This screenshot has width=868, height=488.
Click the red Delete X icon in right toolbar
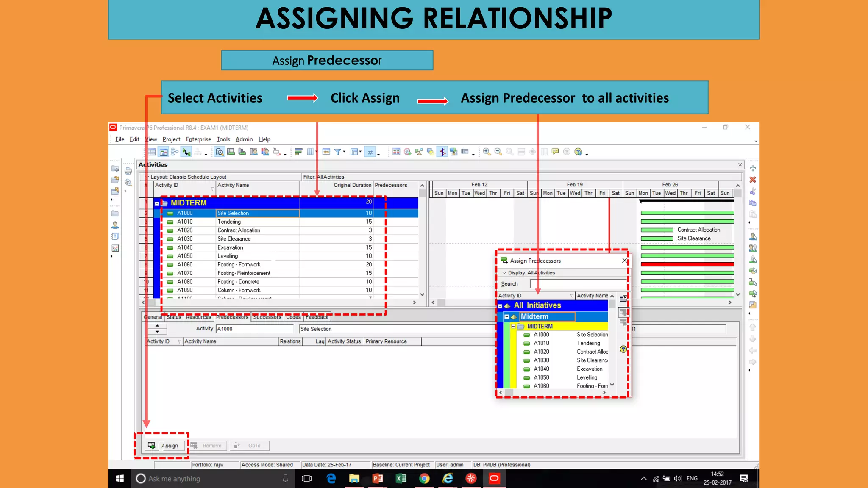tap(753, 180)
